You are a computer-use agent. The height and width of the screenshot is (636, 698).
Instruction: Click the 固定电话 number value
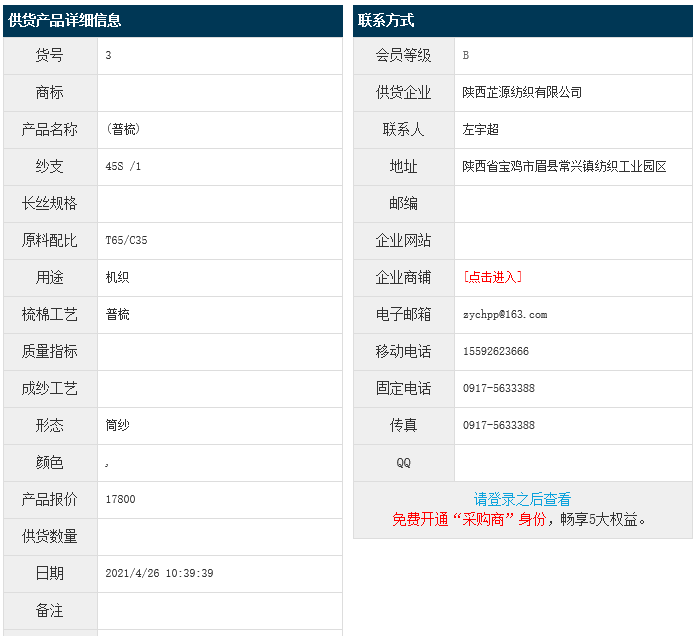(x=498, y=388)
